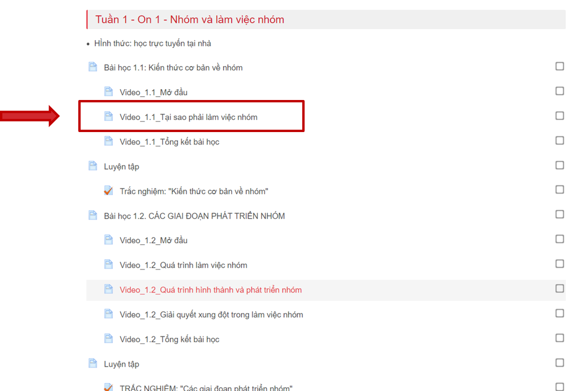Click page icon beside Video_1.2_Quá trình làm việc nhóm

pos(108,265)
